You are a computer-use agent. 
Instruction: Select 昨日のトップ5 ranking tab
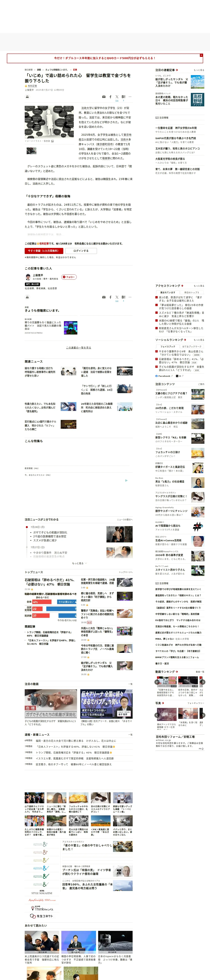[192, 293]
